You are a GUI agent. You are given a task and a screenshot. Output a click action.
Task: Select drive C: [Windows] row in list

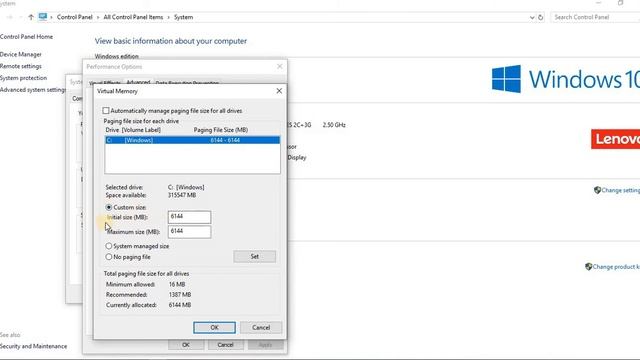pos(192,140)
